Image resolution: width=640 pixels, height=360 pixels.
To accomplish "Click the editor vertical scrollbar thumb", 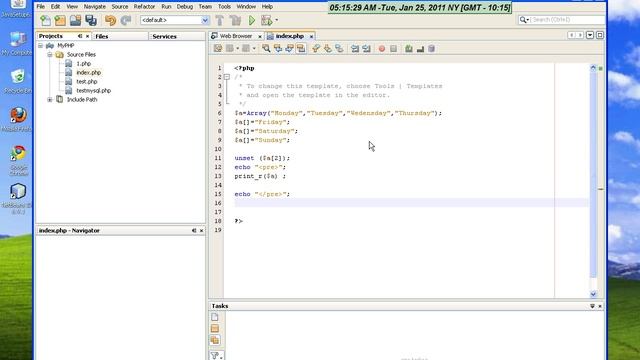I will pyautogui.click(x=593, y=176).
